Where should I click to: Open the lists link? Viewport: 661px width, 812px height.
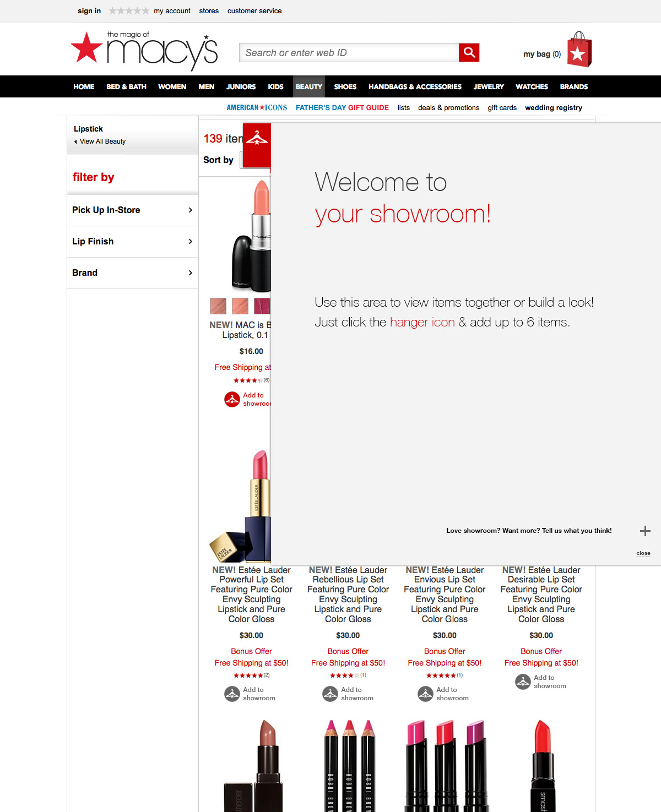tap(404, 107)
